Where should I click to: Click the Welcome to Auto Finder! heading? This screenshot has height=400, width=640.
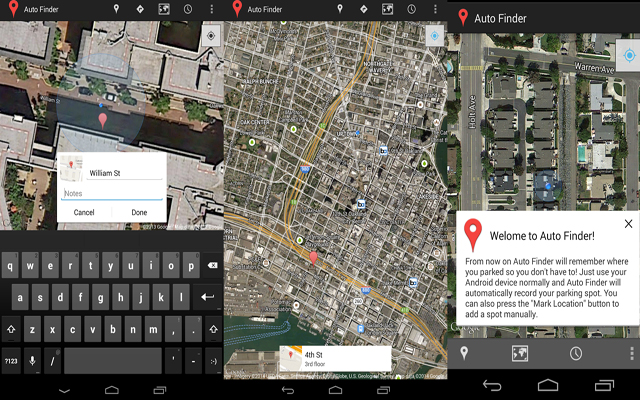(x=542, y=236)
